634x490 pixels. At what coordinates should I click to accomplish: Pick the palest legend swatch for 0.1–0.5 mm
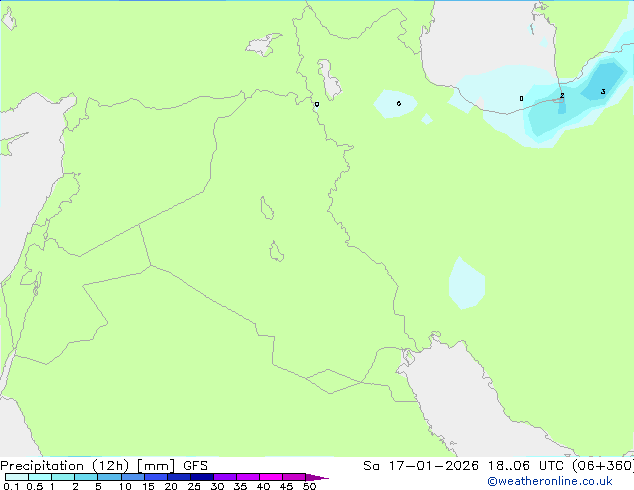coord(17,477)
